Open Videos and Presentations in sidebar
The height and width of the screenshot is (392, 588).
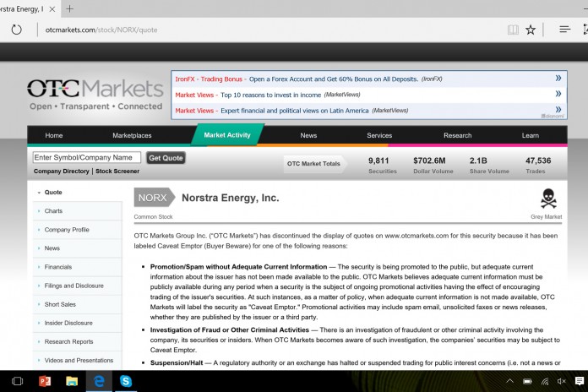pyautogui.click(x=77, y=361)
